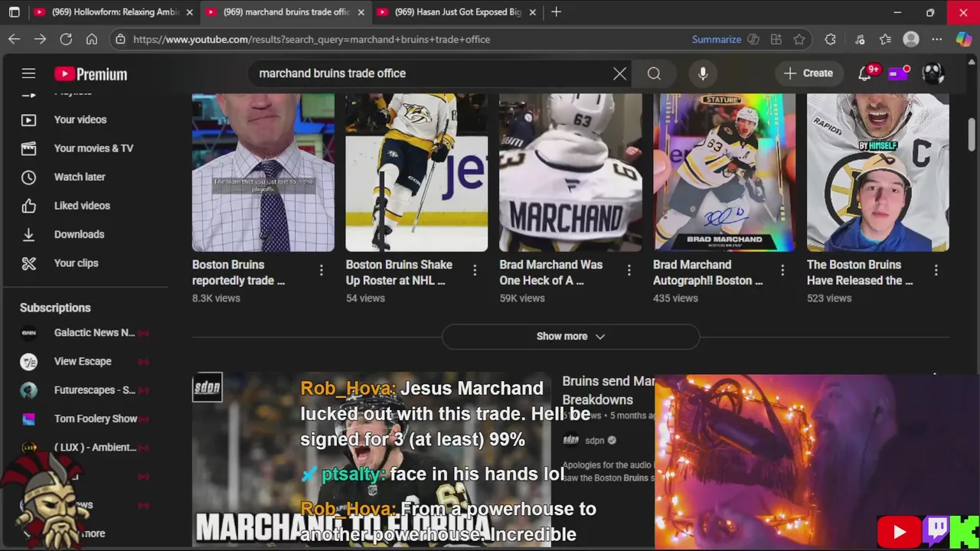Go back with the browser back arrow
980x551 pixels.
[x=14, y=39]
